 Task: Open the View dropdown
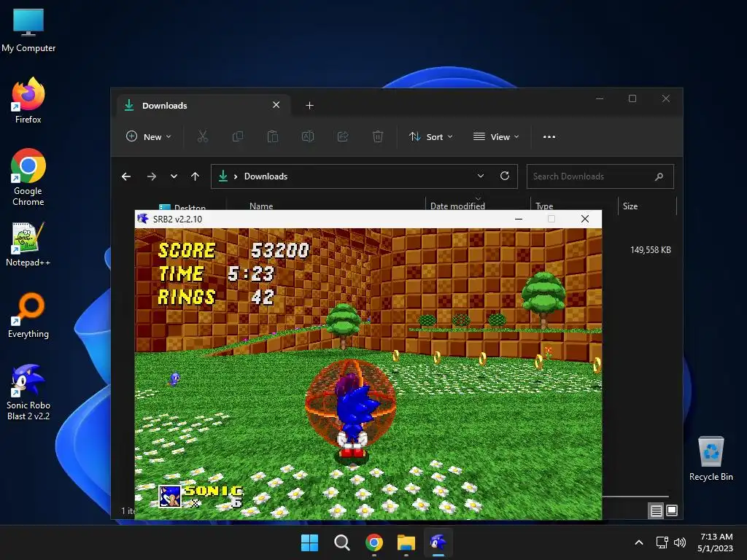[496, 136]
